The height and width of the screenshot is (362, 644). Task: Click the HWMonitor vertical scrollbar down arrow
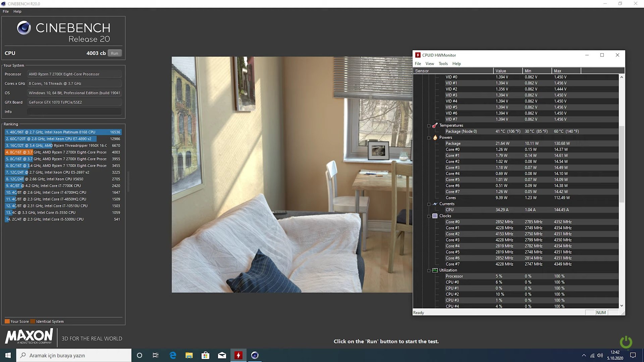point(622,306)
